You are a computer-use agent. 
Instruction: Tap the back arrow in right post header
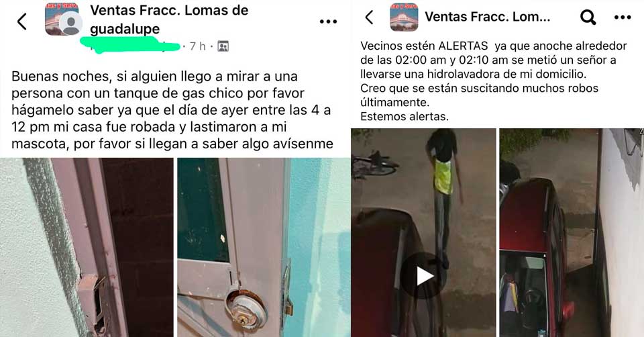(x=369, y=17)
